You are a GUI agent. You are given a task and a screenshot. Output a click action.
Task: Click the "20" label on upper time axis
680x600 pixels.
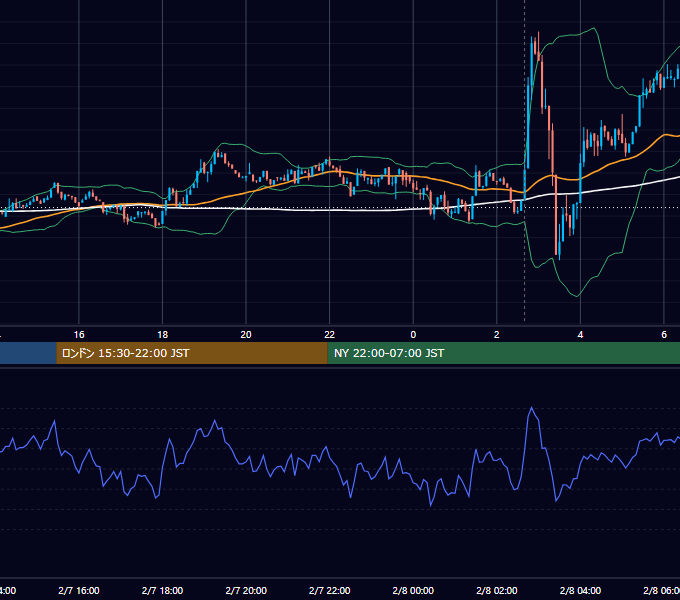[x=246, y=335]
